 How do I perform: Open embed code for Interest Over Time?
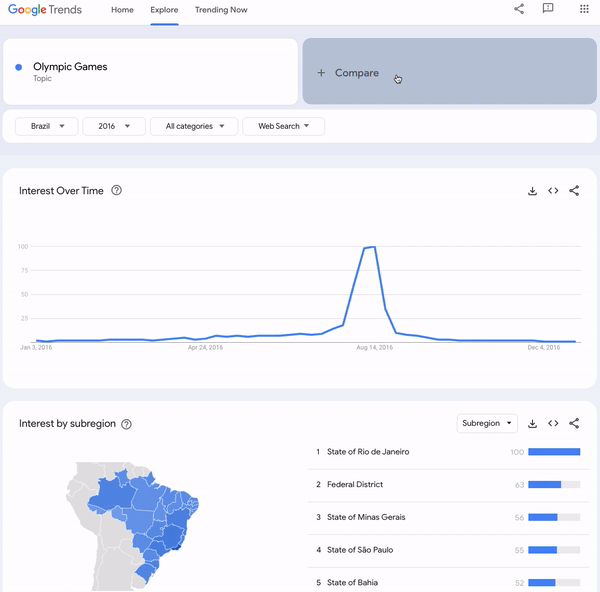coord(553,191)
